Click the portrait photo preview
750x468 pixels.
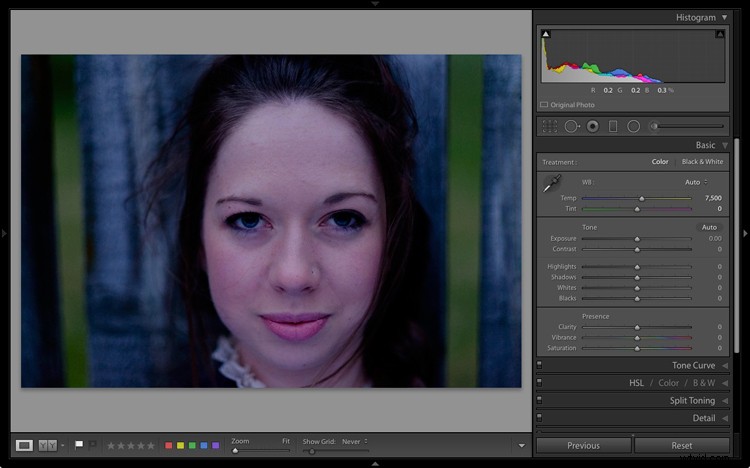(x=271, y=221)
